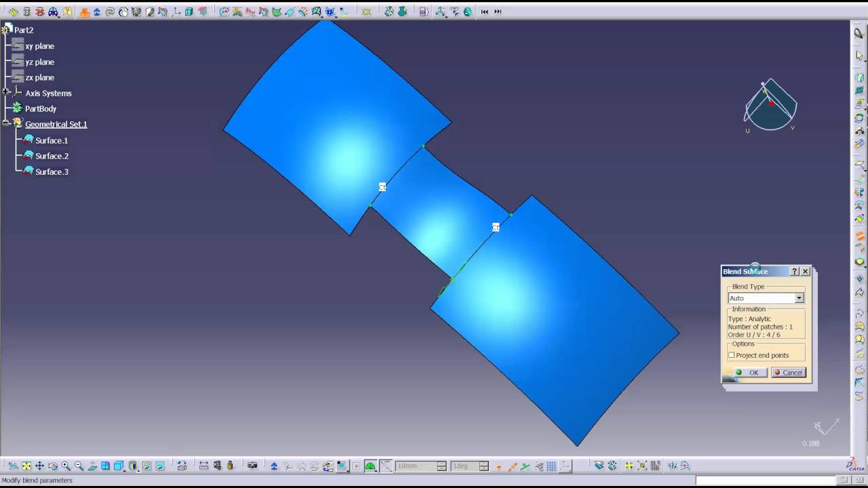Select the Part2 root node
The image size is (868, 488).
point(24,30)
